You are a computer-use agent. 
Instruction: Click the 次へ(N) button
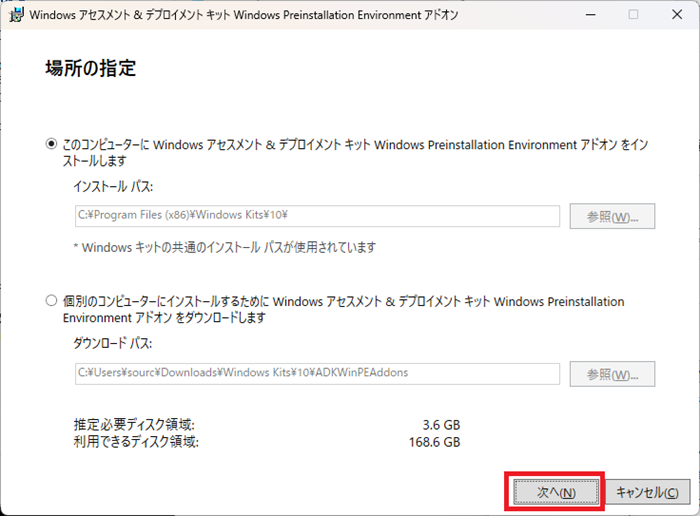555,492
